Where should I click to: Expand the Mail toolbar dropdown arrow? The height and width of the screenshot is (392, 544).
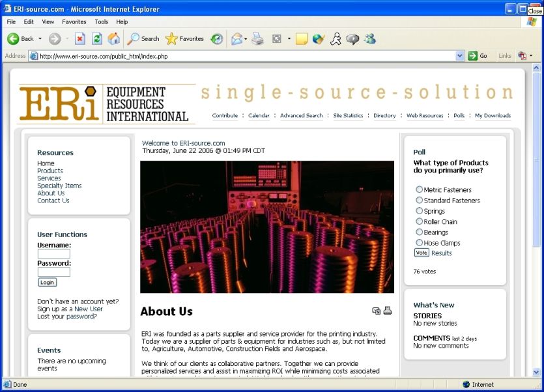coord(246,39)
